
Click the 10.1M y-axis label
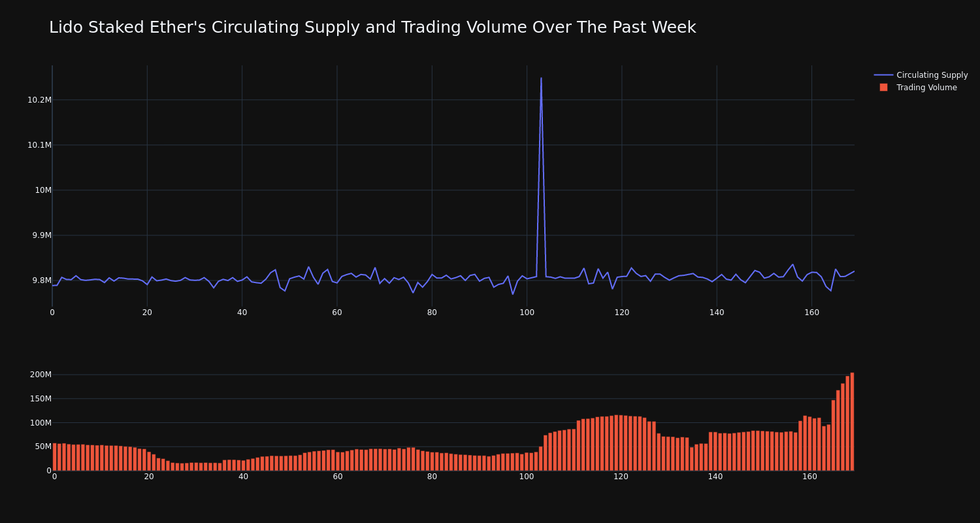click(x=39, y=145)
